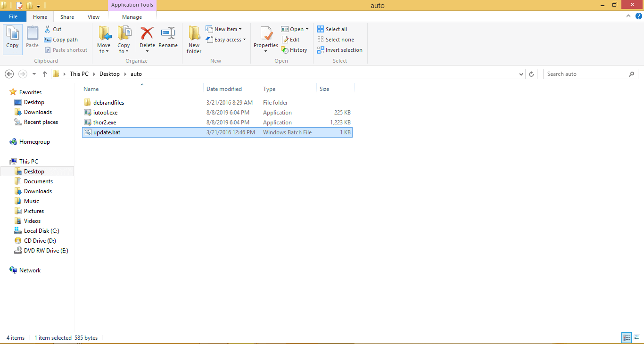This screenshot has height=344, width=644.
Task: Refresh the folder with the refresh icon
Action: (532, 74)
